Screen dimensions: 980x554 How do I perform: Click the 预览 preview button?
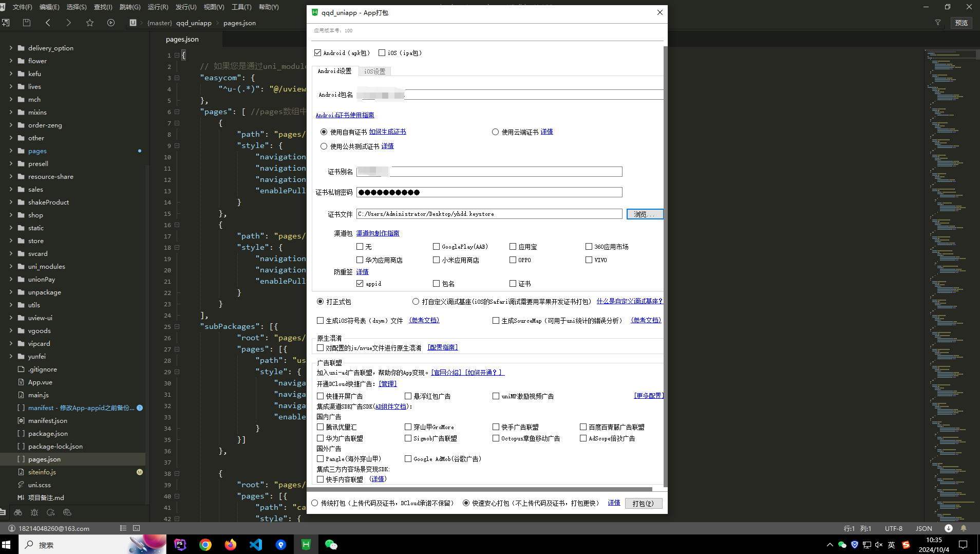pos(962,23)
